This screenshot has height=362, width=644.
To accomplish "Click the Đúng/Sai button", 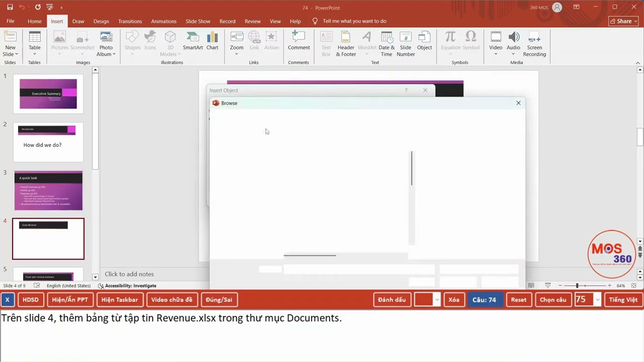I will click(x=219, y=300).
